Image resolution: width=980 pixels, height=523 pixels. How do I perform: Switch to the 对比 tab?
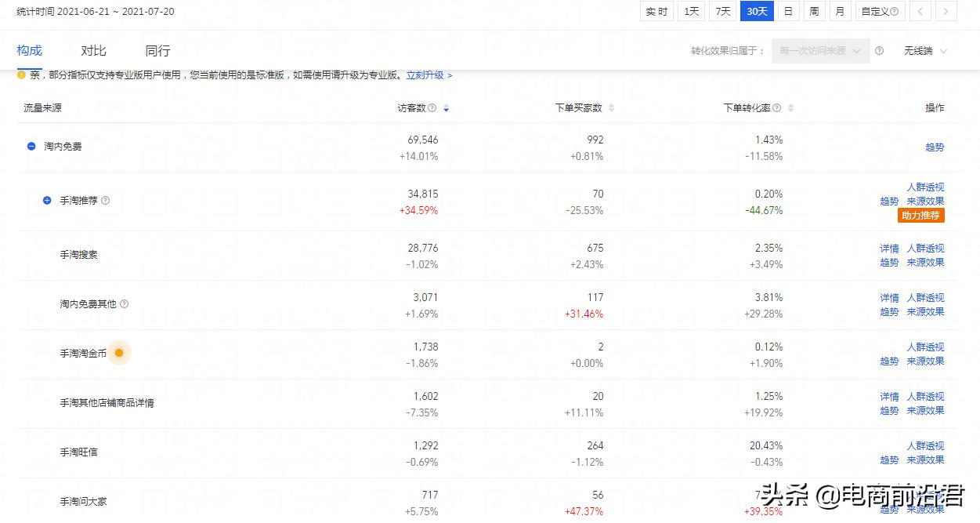tap(93, 50)
